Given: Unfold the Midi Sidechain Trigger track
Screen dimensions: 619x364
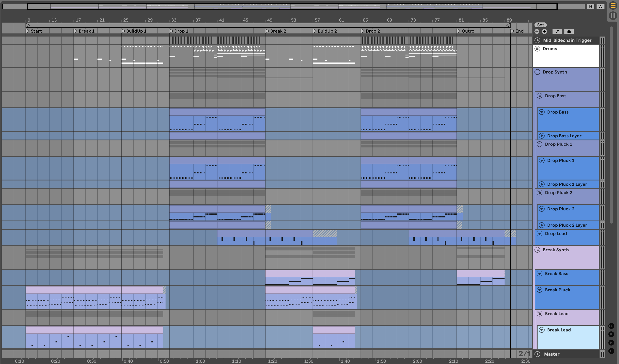Looking at the screenshot, I should (538, 40).
